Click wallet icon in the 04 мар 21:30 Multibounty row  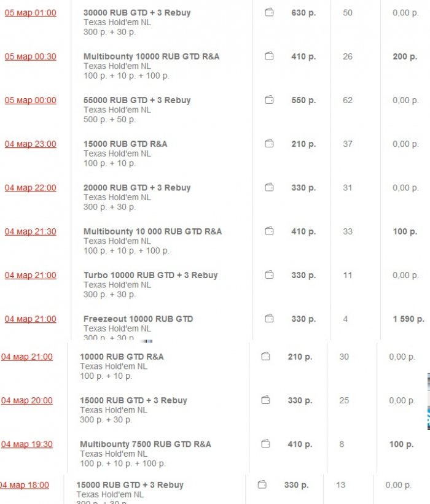269,231
